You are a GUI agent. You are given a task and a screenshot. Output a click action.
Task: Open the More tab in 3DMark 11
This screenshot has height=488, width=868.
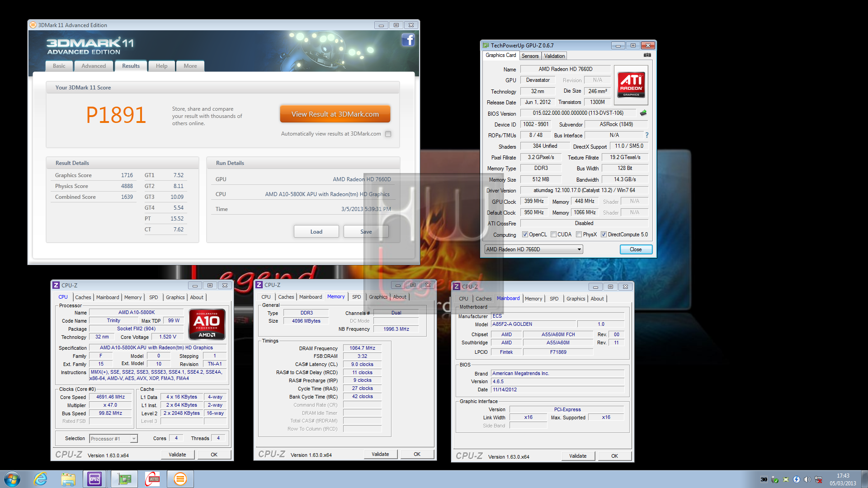(190, 66)
